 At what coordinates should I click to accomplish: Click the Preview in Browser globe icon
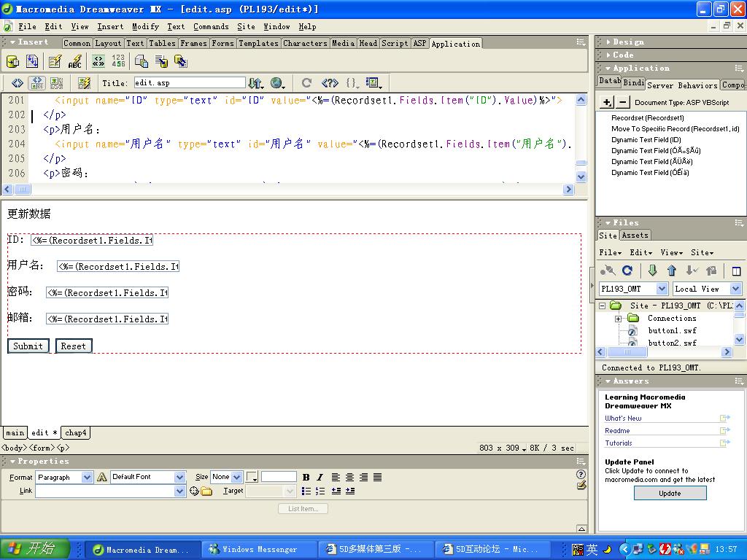click(277, 83)
